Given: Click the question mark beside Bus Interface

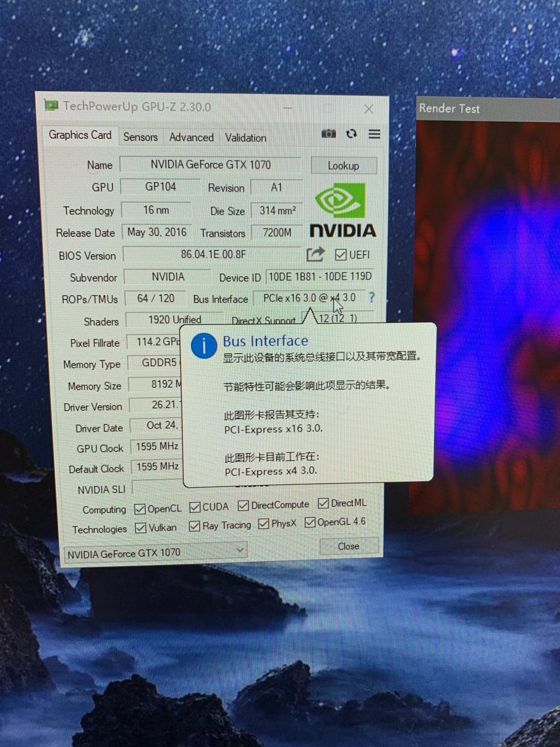Looking at the screenshot, I should click(x=372, y=298).
